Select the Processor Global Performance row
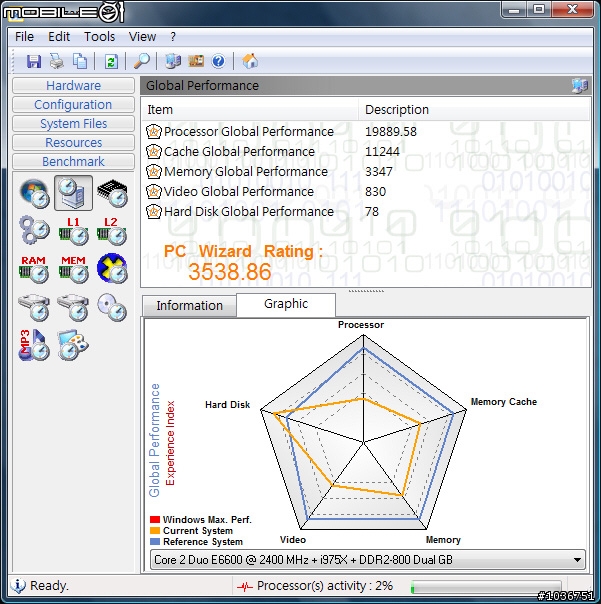The height and width of the screenshot is (604, 601). pyautogui.click(x=366, y=132)
